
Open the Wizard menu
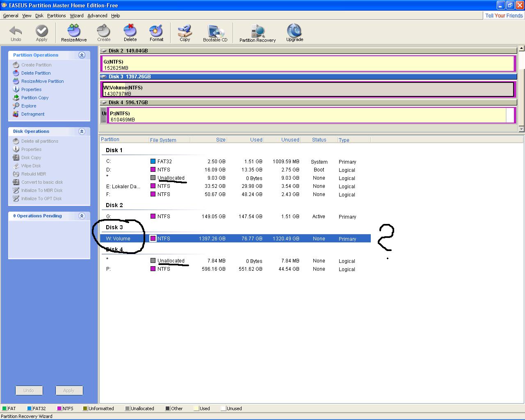coord(77,16)
